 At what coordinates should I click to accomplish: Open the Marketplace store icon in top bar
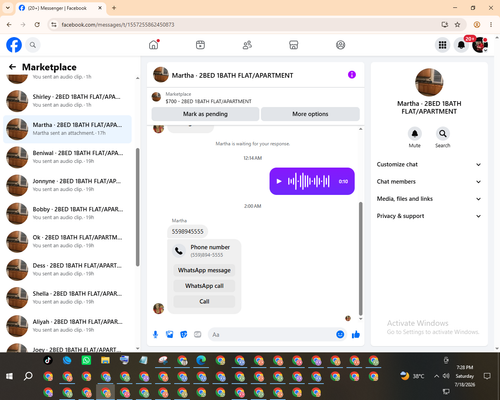pyautogui.click(x=294, y=45)
